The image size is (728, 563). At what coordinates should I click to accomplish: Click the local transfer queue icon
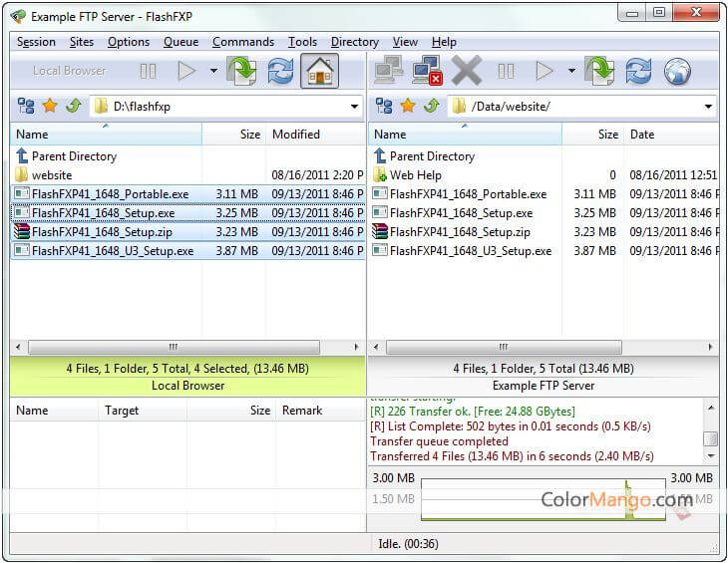click(x=241, y=71)
